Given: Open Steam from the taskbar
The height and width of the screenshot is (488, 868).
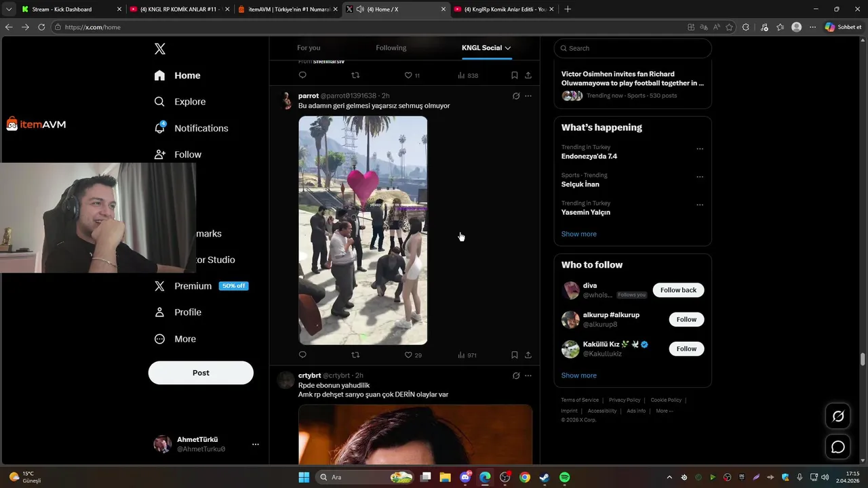Looking at the screenshot, I should pyautogui.click(x=545, y=477).
